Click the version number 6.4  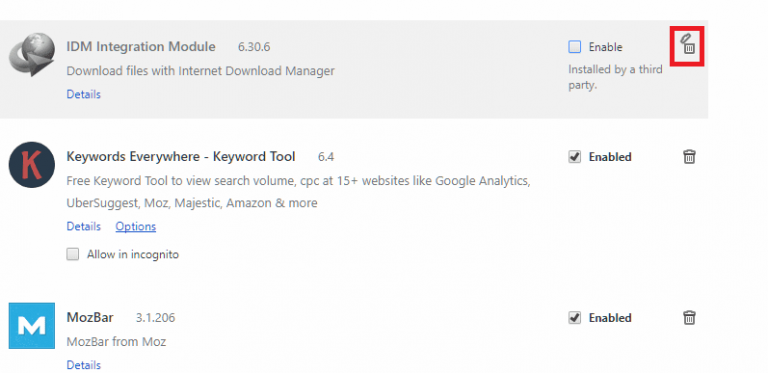tap(326, 157)
